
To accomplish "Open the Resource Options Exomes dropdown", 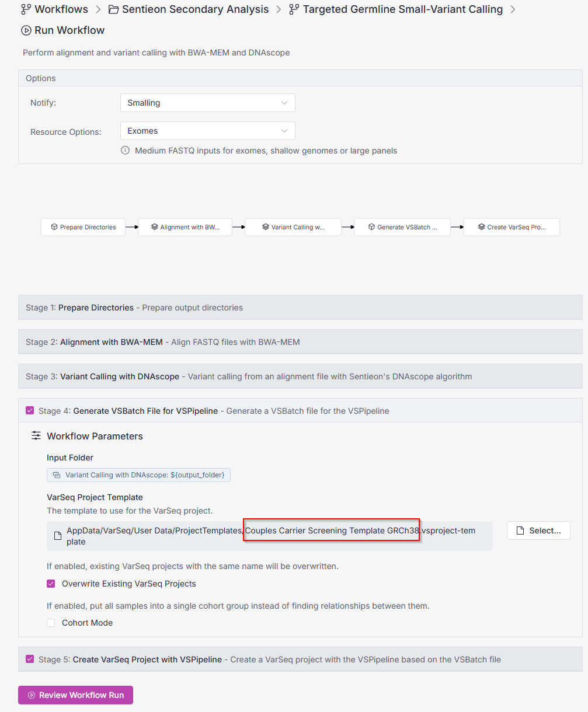I will pos(207,131).
